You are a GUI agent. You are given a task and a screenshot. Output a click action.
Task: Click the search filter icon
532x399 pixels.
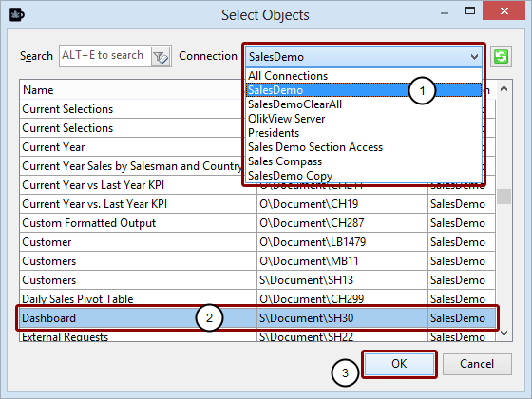click(161, 56)
